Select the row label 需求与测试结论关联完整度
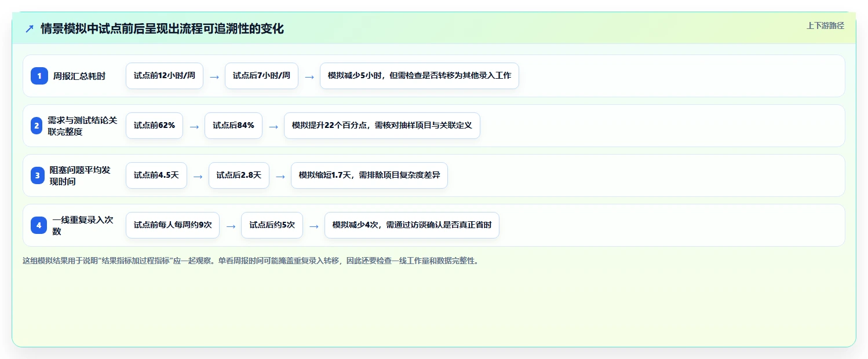Image resolution: width=868 pixels, height=359 pixels. click(82, 126)
